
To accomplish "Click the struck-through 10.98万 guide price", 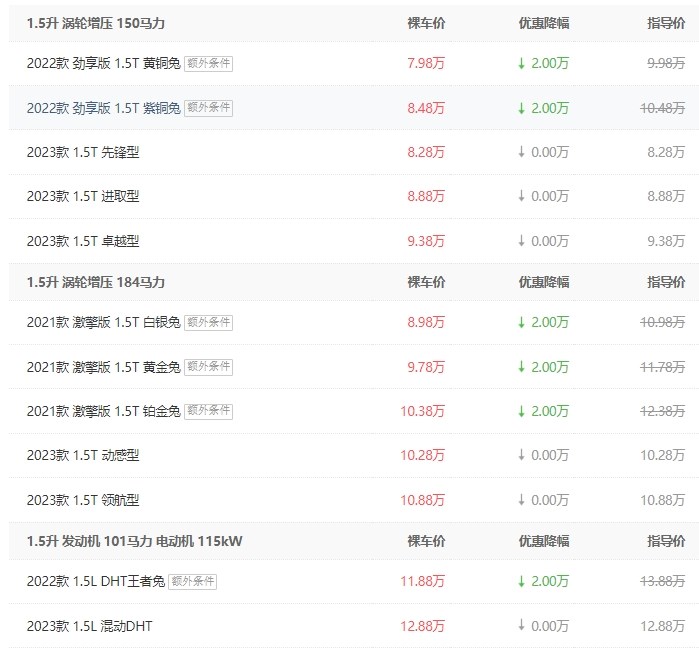I will coord(662,322).
